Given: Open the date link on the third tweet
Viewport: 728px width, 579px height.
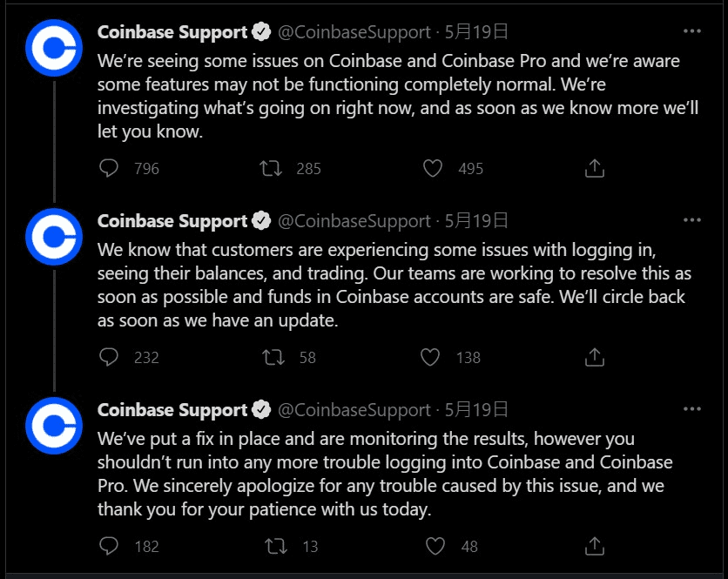Looking at the screenshot, I should point(476,410).
